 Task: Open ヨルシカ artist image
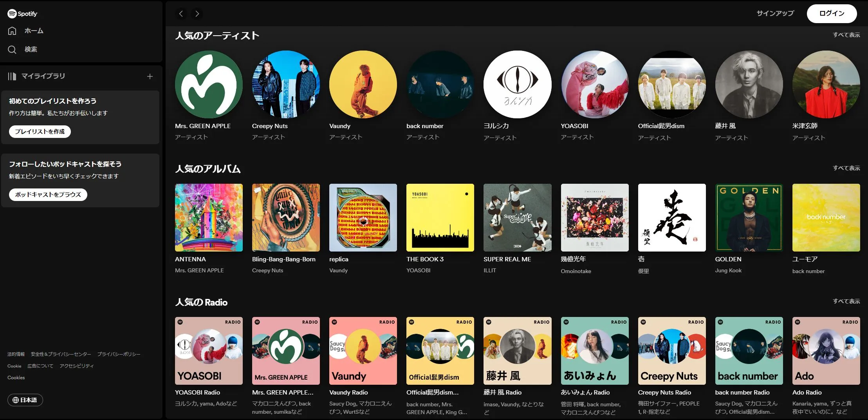click(x=518, y=84)
